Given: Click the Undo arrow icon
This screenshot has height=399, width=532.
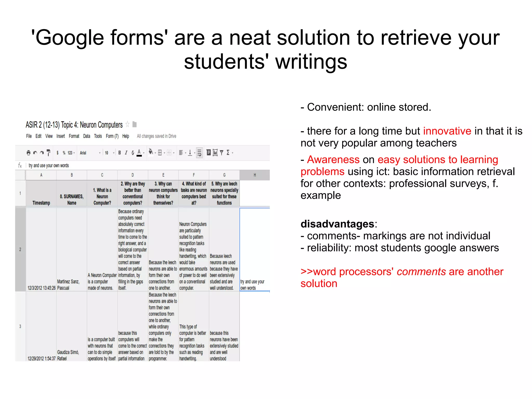Looking at the screenshot, I should [x=35, y=153].
